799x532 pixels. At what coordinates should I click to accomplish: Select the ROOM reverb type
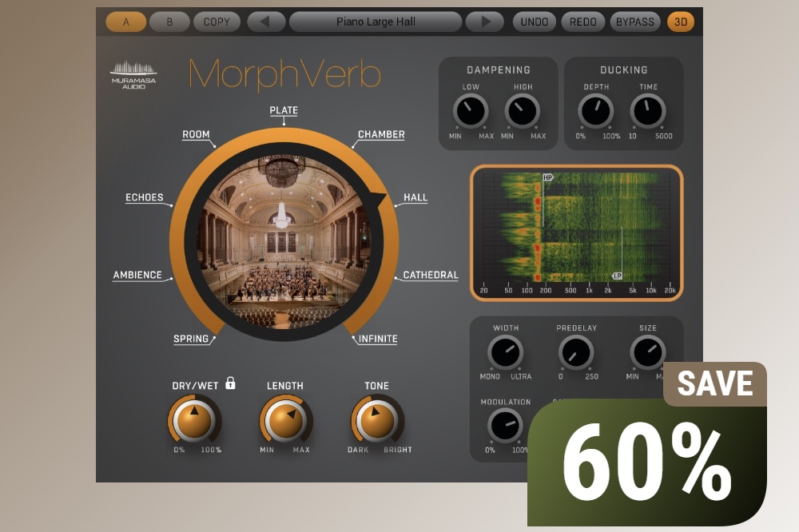click(197, 134)
